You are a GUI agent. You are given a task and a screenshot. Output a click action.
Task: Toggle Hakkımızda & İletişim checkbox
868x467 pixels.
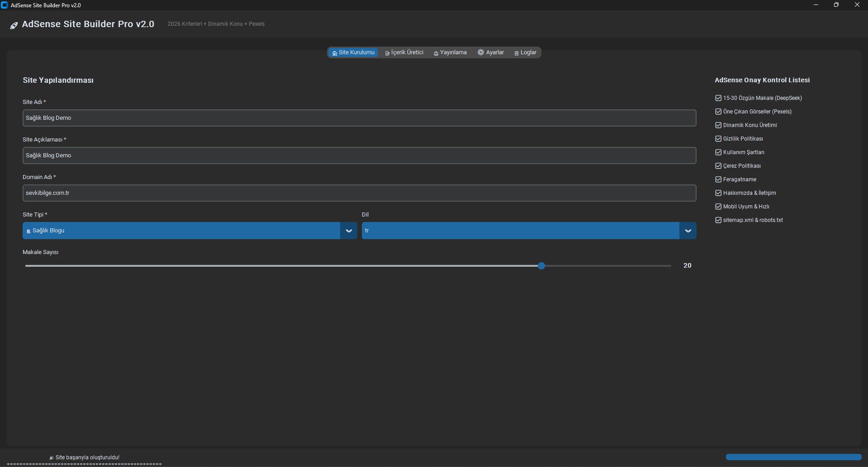tap(718, 193)
